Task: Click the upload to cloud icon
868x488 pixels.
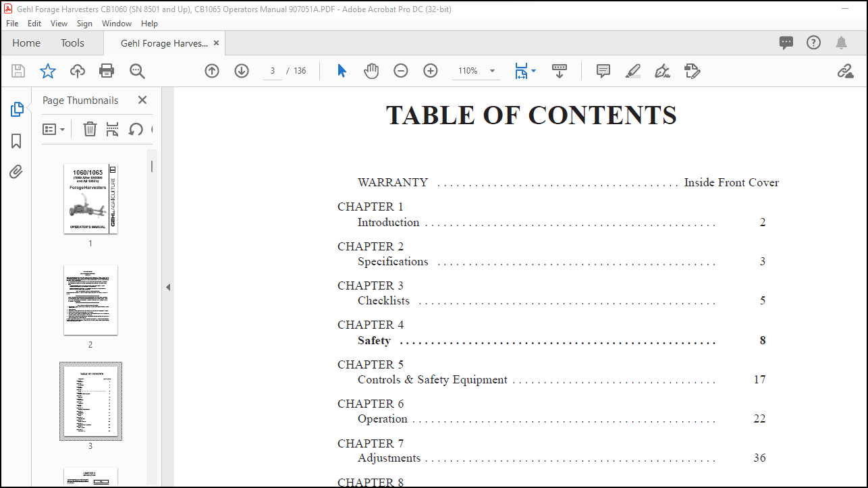Action: pos(78,71)
